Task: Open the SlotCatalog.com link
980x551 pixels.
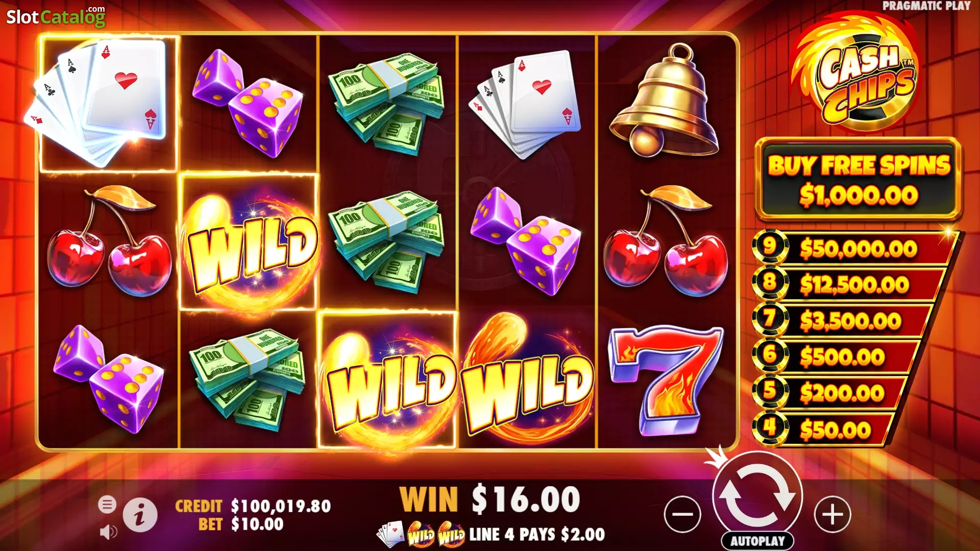Action: 56,16
